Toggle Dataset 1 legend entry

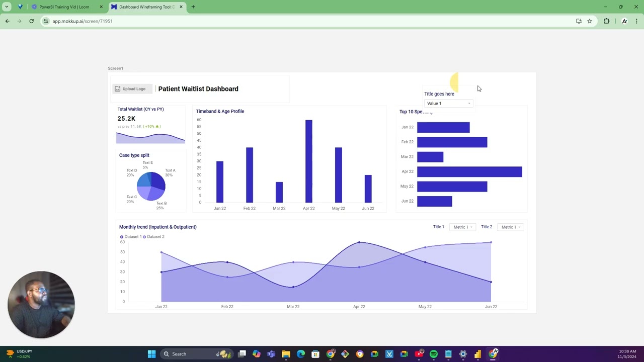131,237
